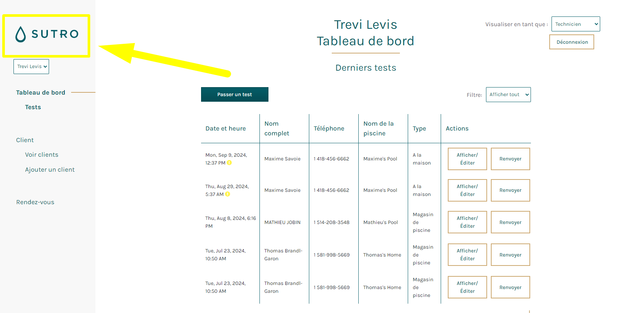Viewport: 644px width, 313px height.
Task: Click the Téléphone column header
Action: pyautogui.click(x=329, y=129)
